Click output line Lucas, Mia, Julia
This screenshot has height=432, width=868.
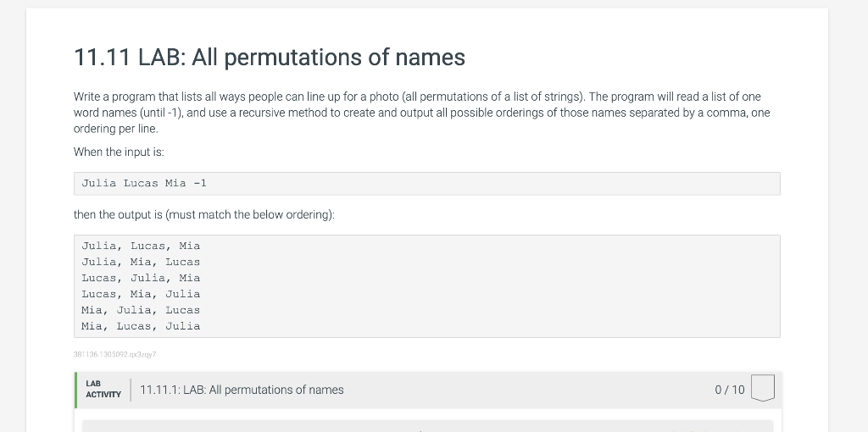point(141,294)
